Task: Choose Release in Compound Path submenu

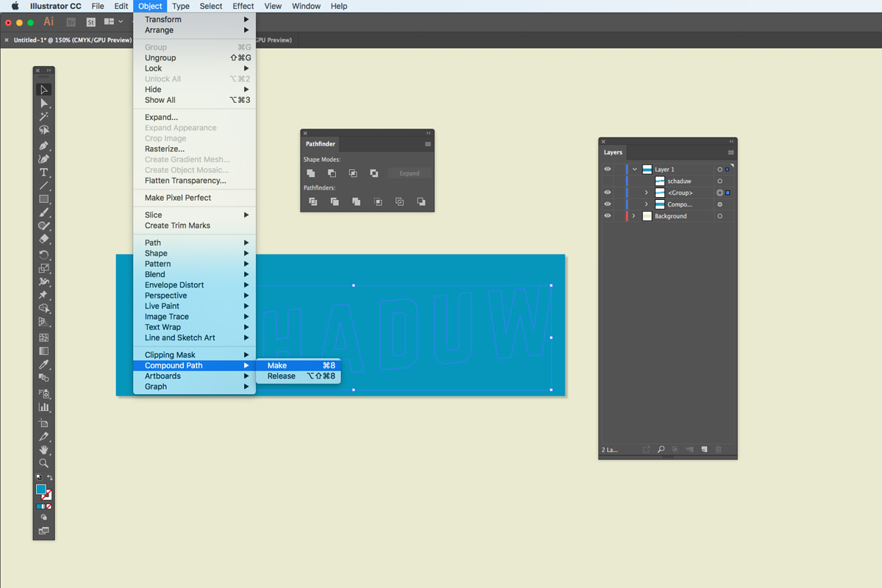Action: [298, 376]
